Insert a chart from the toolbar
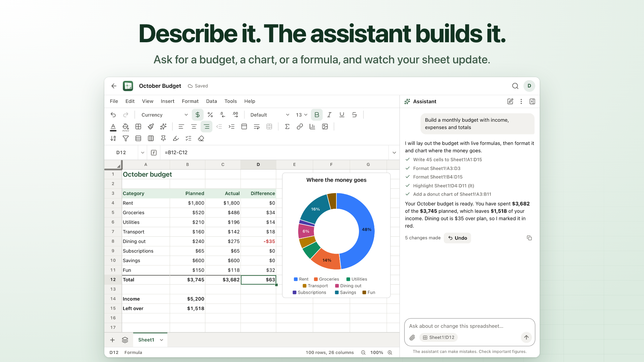The height and width of the screenshot is (362, 644). pos(312,127)
